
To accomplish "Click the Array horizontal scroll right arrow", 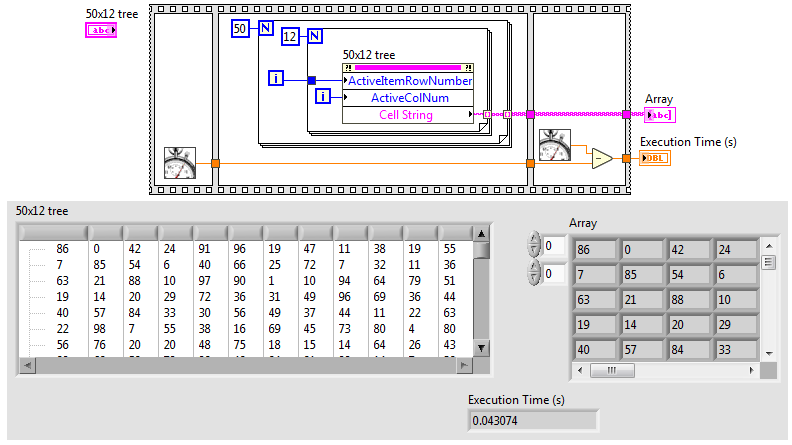I will 752,370.
